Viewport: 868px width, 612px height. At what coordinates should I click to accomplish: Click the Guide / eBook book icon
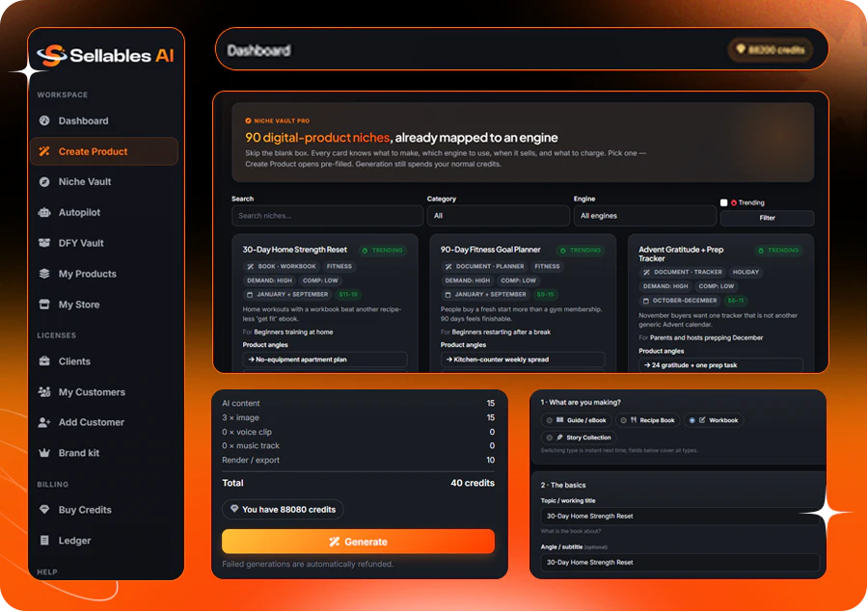559,420
